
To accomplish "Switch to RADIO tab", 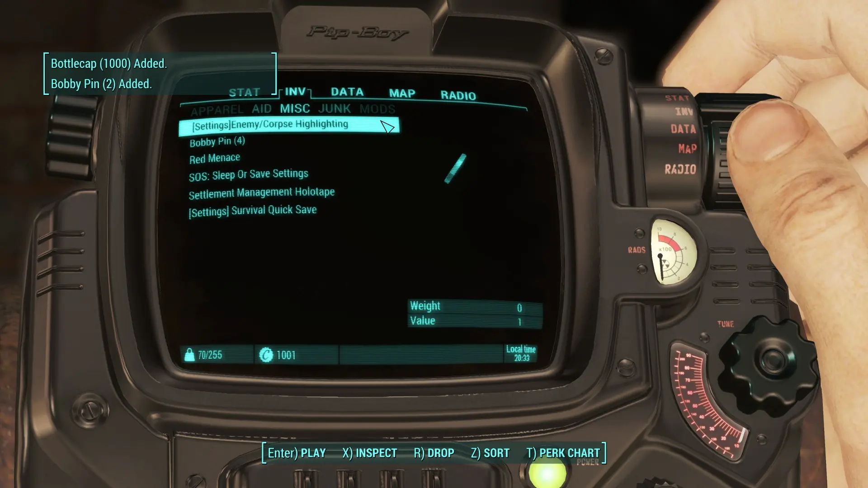I will [458, 94].
